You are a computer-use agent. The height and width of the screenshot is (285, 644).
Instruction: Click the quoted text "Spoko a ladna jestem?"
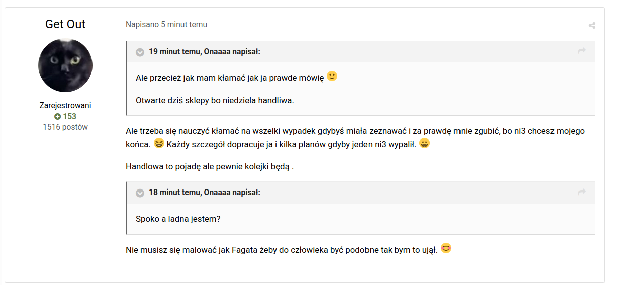click(x=178, y=219)
